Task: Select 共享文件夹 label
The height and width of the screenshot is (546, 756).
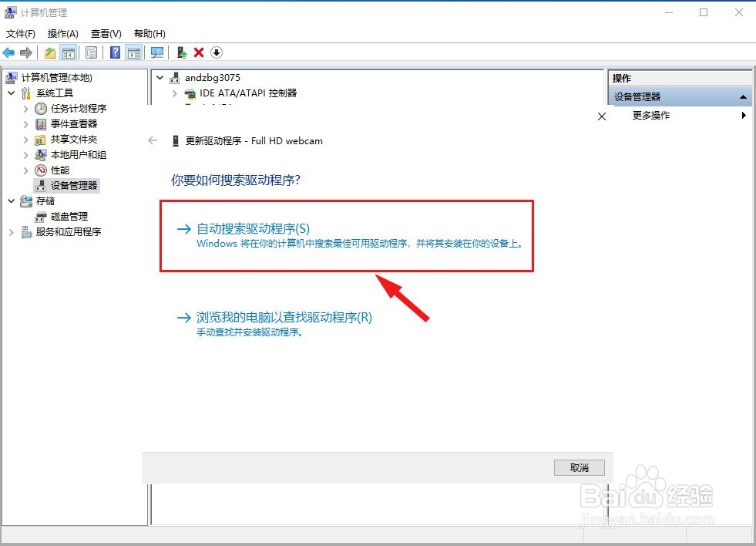Action: (74, 140)
